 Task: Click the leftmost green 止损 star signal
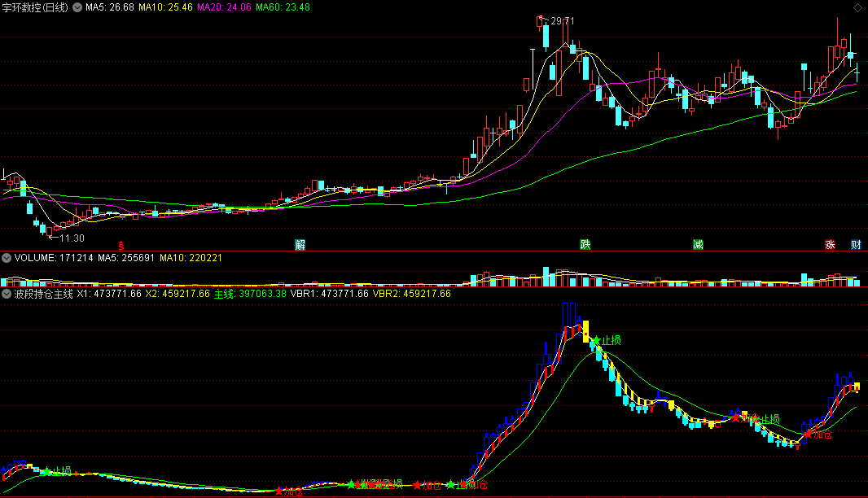pos(47,471)
